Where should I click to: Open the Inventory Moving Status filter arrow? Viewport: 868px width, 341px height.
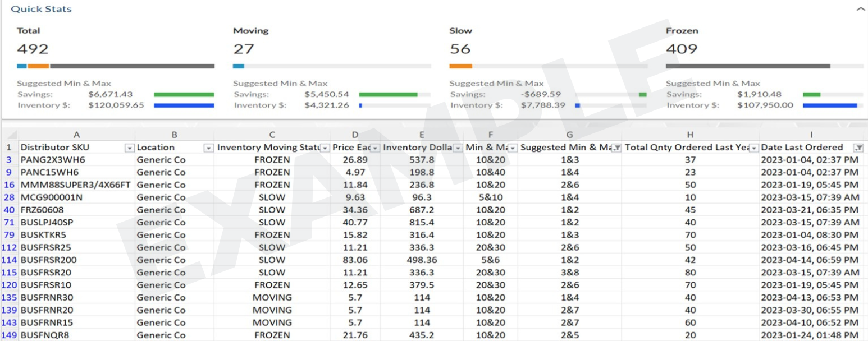point(325,148)
